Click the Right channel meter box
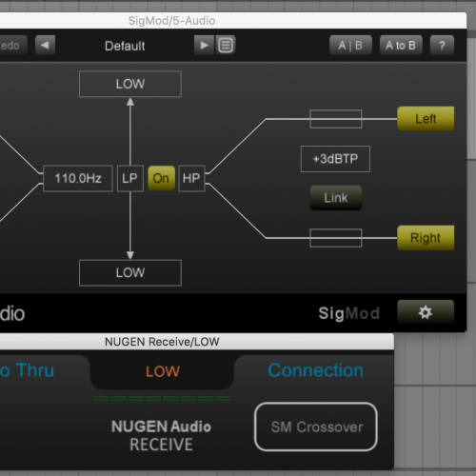Viewport: 476px width, 476px height. (x=336, y=238)
